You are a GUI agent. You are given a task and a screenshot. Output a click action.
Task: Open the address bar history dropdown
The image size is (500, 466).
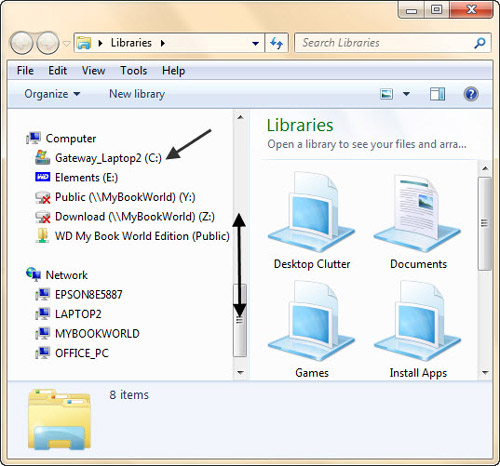[x=256, y=43]
